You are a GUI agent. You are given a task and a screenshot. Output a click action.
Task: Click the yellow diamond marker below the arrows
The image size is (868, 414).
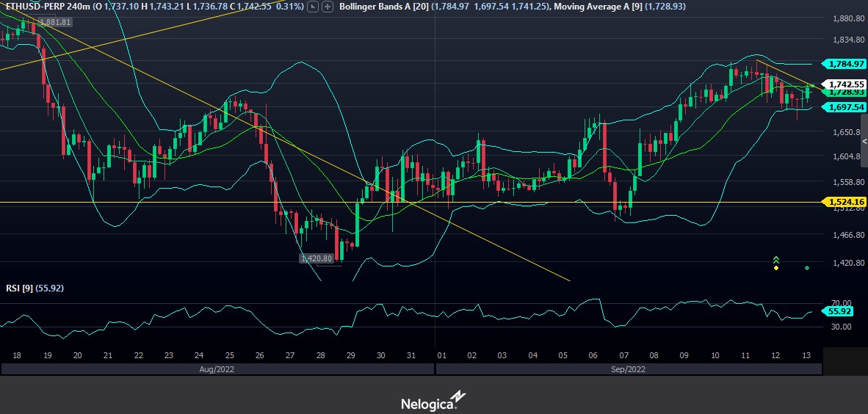click(776, 268)
